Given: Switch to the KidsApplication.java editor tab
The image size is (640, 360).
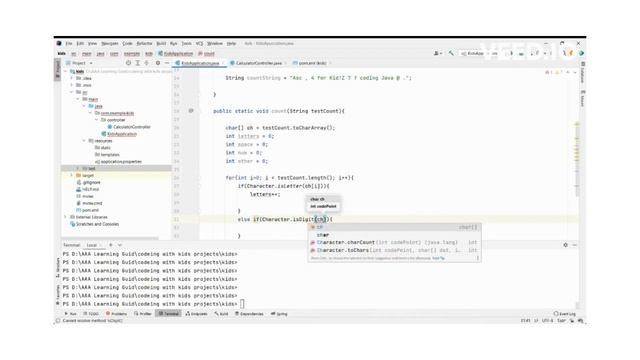Looking at the screenshot, I should [x=200, y=63].
